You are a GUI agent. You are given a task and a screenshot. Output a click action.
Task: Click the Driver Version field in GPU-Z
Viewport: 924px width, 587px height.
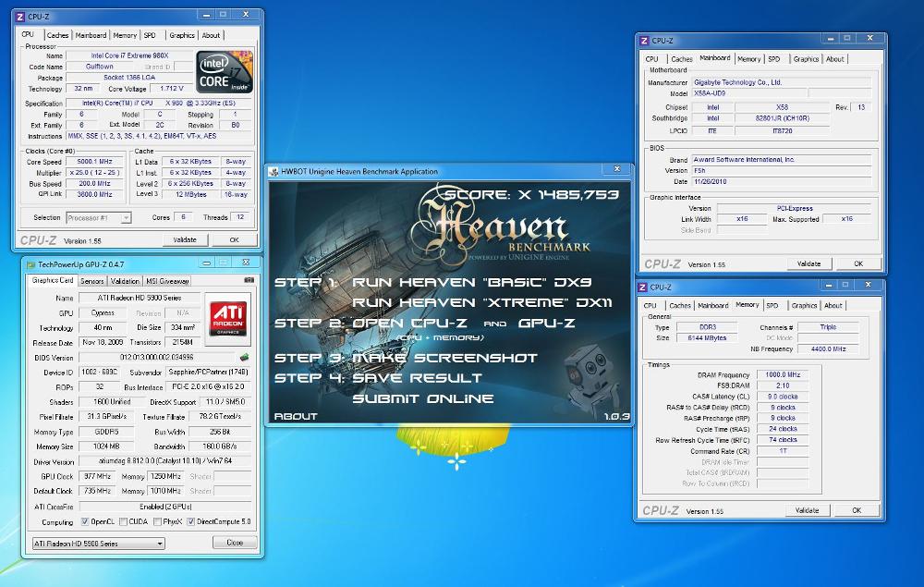[x=165, y=461]
